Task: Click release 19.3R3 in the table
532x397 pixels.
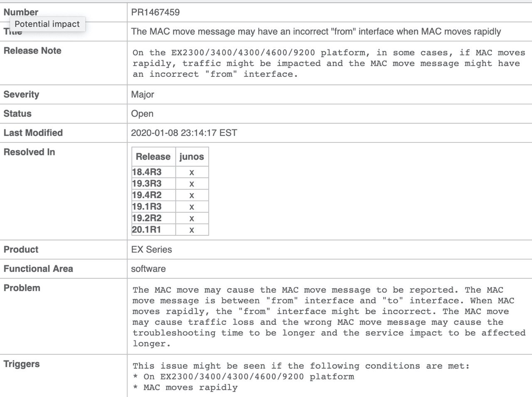Action: pos(147,184)
